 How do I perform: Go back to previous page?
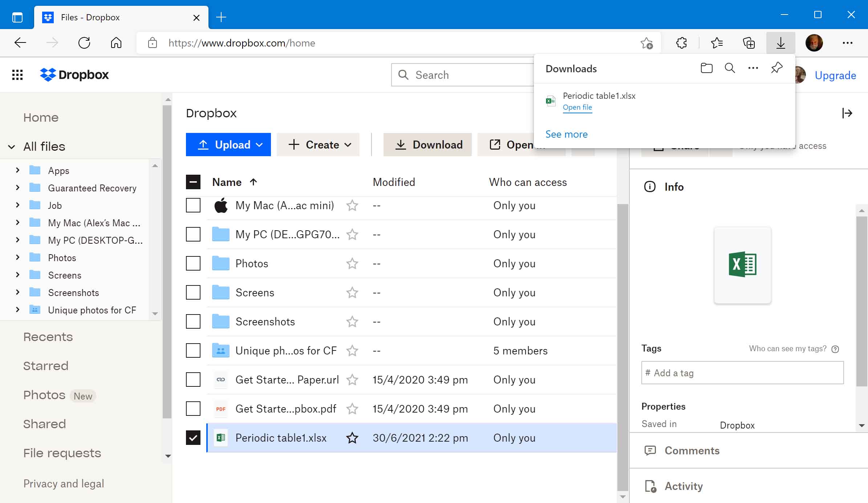click(20, 43)
